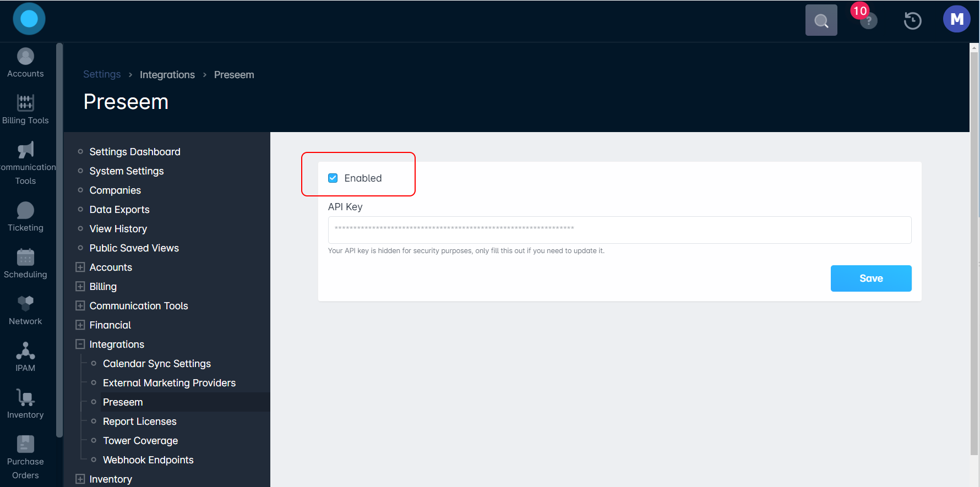
Task: Open Inventory cart icon in sidebar
Action: click(x=25, y=397)
